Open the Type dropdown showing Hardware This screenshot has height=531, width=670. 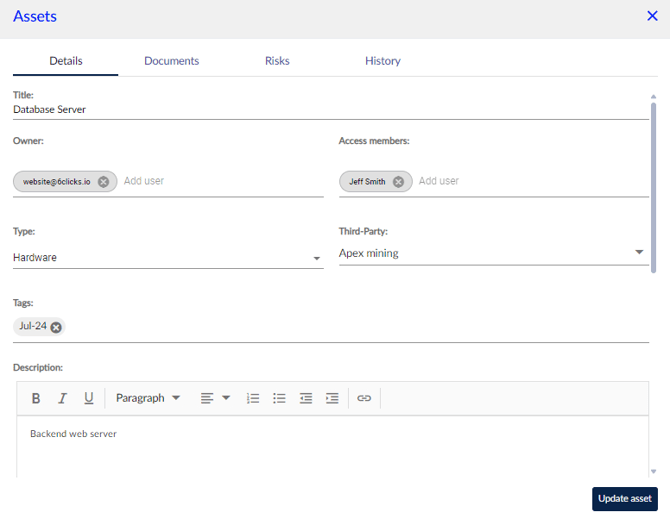167,258
